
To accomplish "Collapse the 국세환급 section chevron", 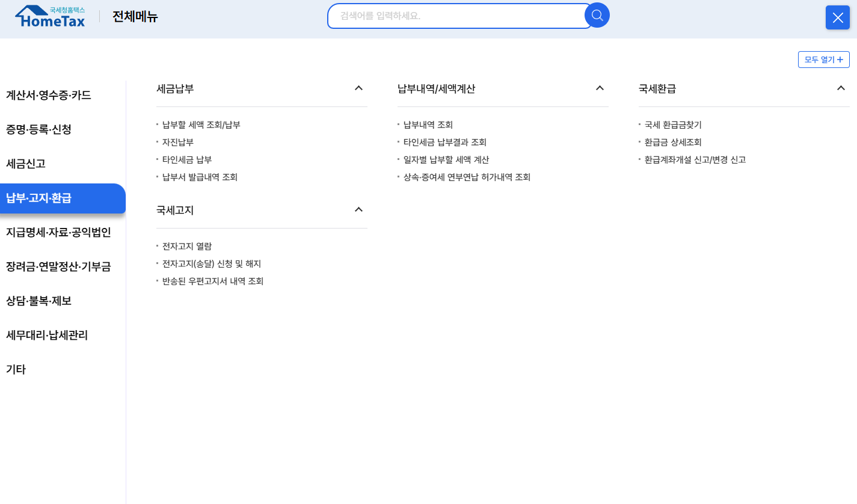I will tap(841, 88).
